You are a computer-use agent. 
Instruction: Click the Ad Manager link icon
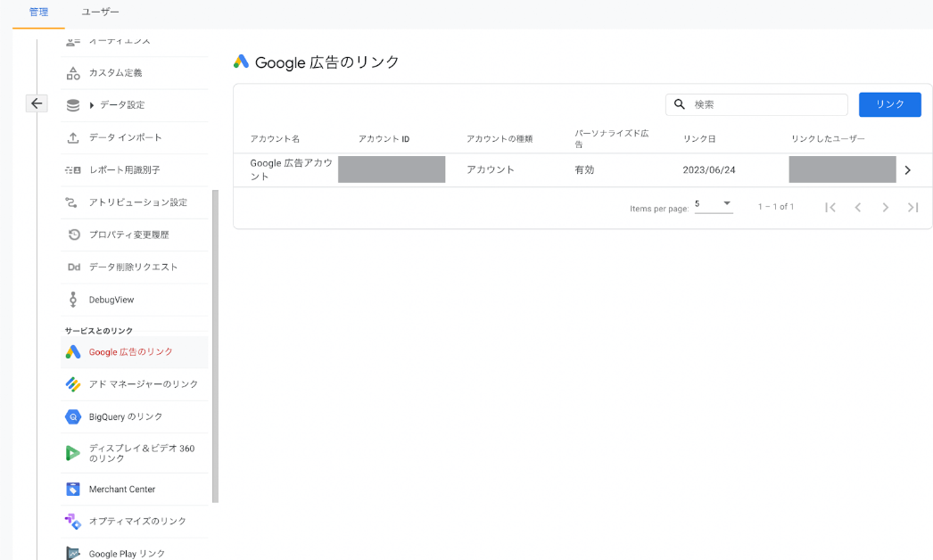[72, 384]
